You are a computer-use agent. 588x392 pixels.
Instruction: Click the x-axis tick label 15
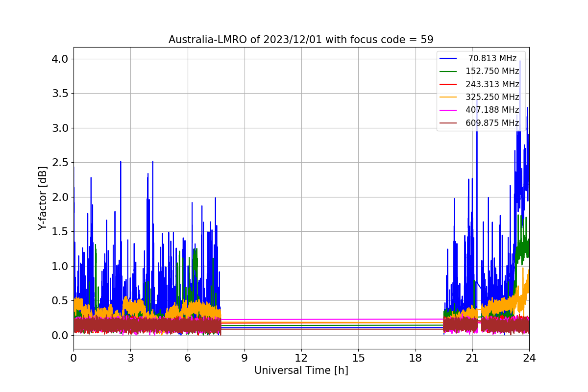(x=358, y=358)
